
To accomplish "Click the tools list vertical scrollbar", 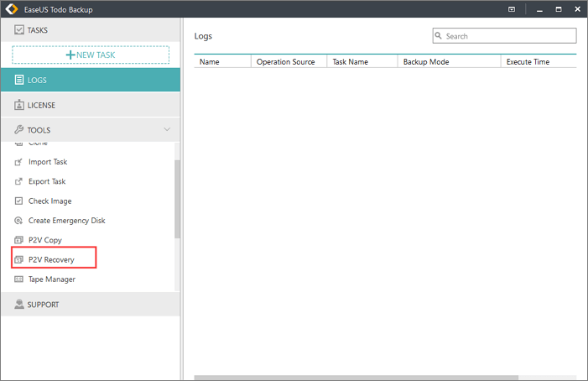I will (x=177, y=197).
